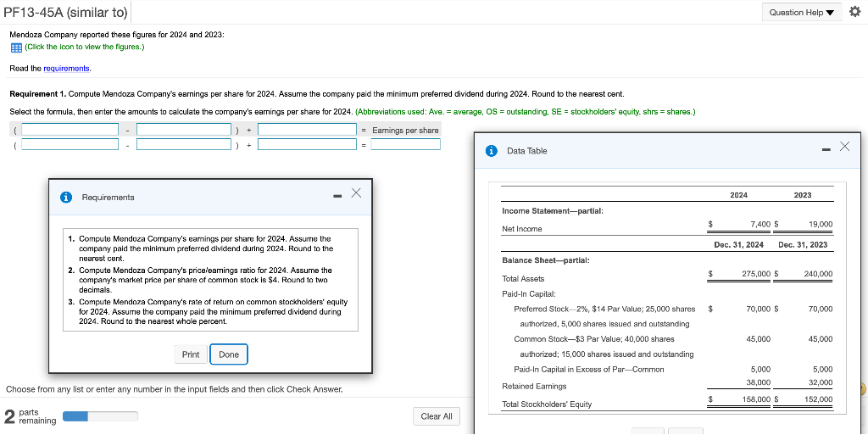Click the parts remaining progress bar
The image size is (868, 435).
[100, 416]
